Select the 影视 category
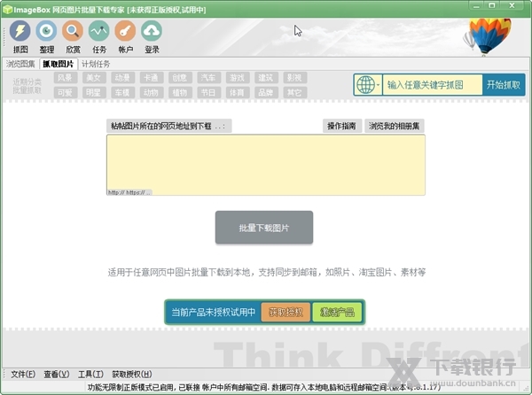The width and height of the screenshot is (532, 395). 295,78
